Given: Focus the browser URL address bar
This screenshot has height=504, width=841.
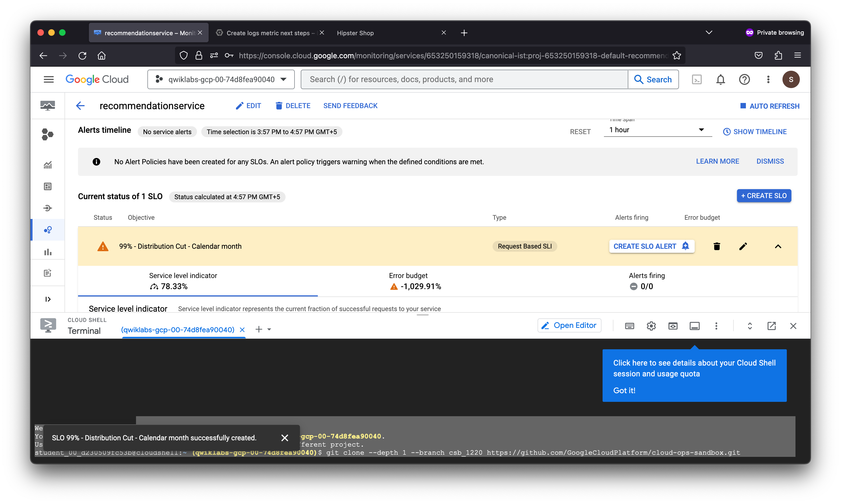Looking at the screenshot, I should (453, 56).
